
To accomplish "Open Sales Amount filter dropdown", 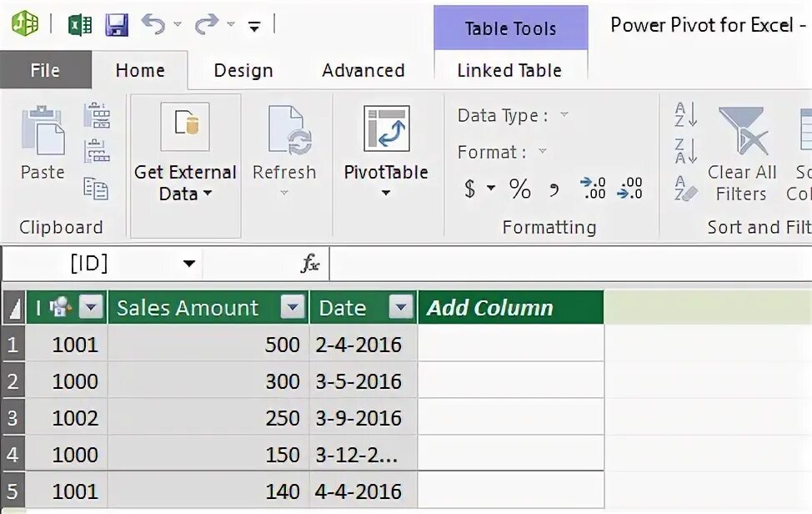I will 293,307.
